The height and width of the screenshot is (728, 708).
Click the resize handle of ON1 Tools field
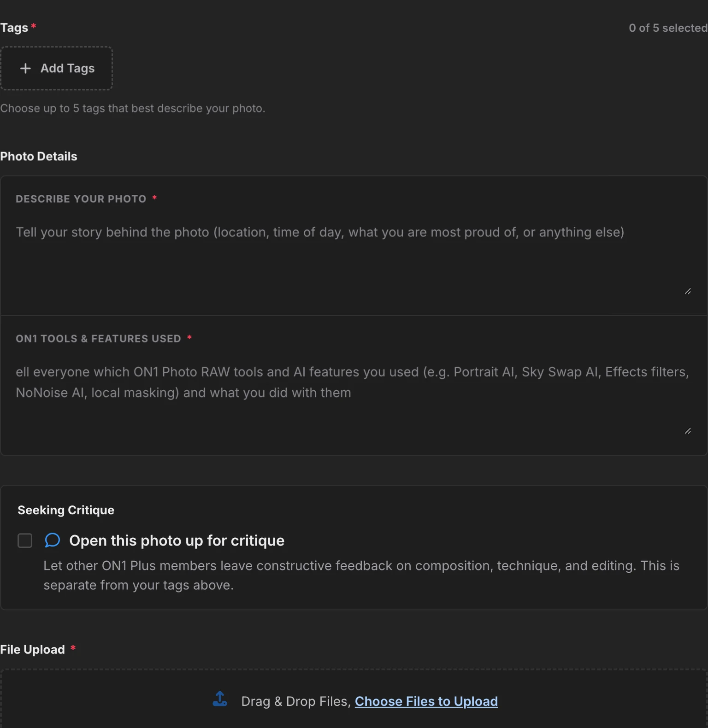coord(688,431)
